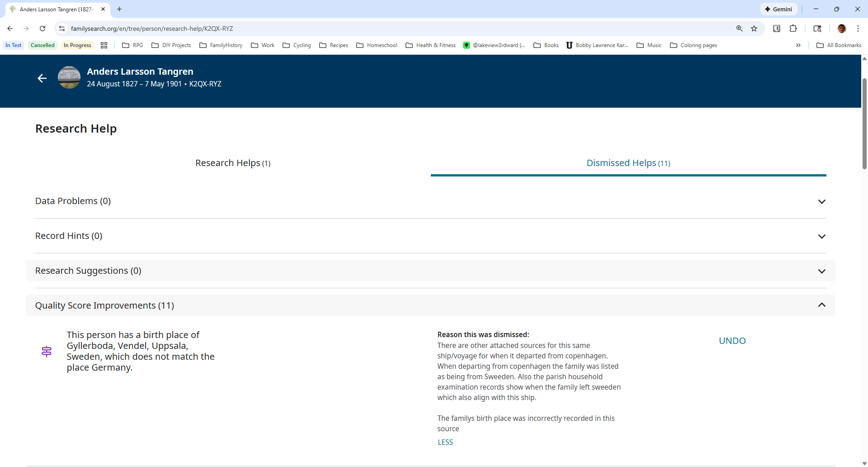Click LESS to collapse the dismissal reason
Viewport: 868px width, 467px height.
point(445,442)
